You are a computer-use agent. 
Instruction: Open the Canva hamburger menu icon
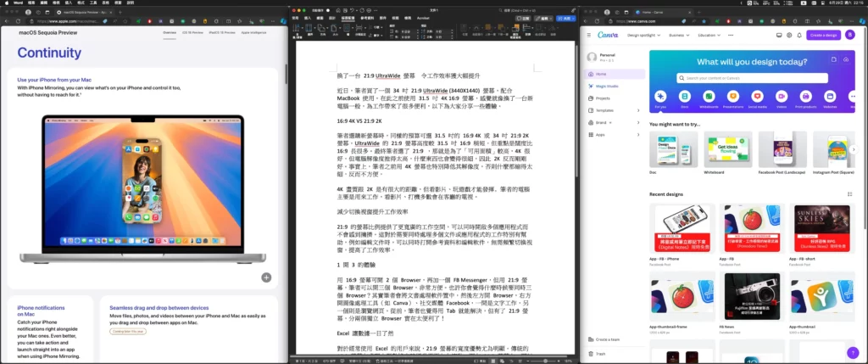coord(589,35)
